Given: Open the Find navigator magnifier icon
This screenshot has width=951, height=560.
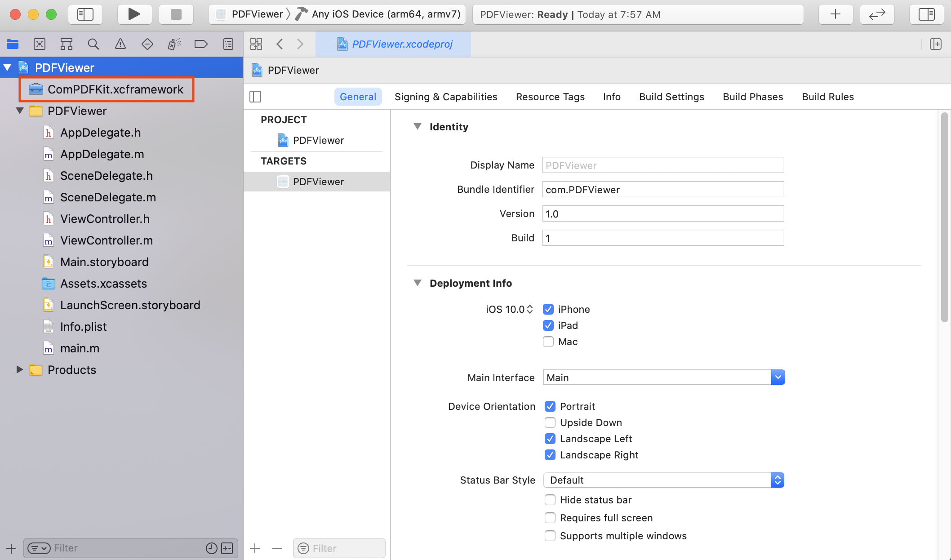Looking at the screenshot, I should tap(93, 44).
